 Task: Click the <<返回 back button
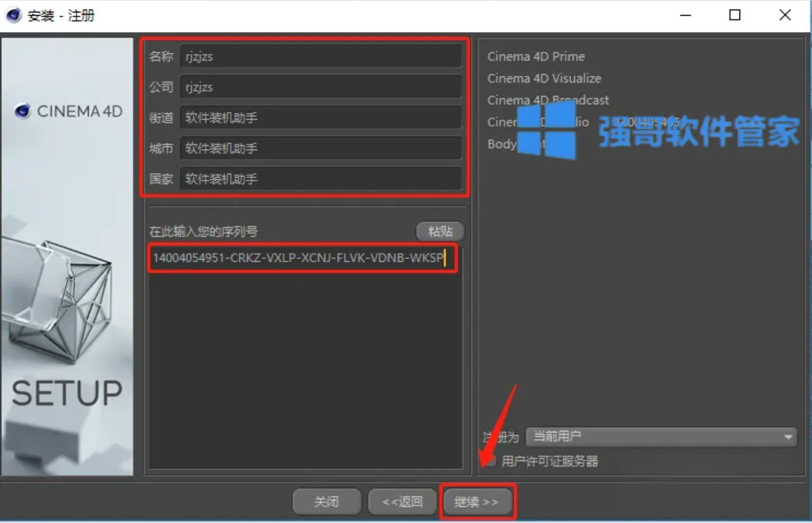pyautogui.click(x=402, y=502)
